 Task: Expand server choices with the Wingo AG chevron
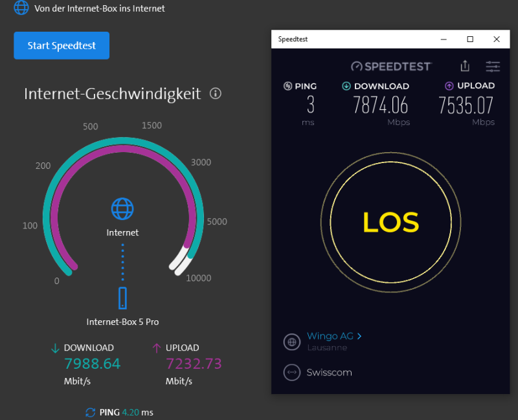tap(359, 336)
